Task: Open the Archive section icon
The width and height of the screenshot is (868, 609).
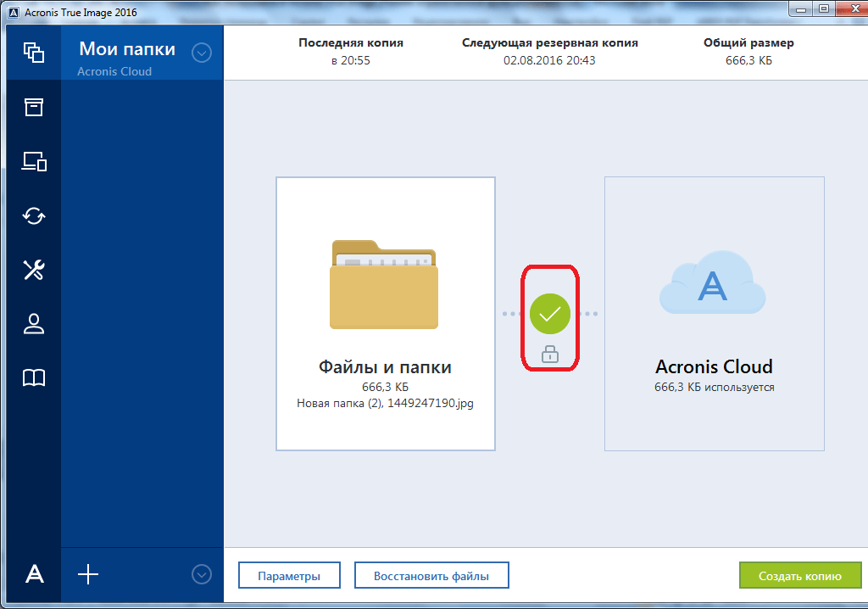Action: [x=34, y=107]
